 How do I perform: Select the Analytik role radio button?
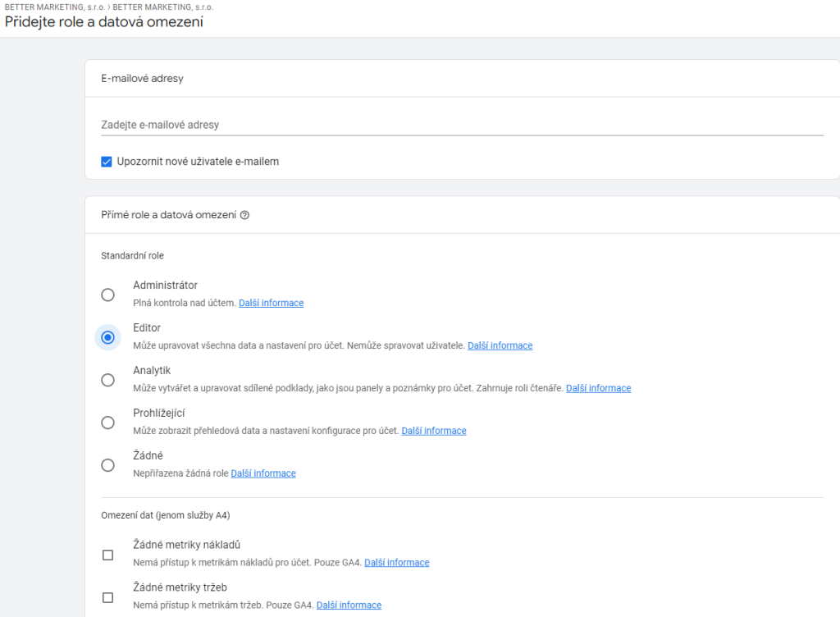107,380
